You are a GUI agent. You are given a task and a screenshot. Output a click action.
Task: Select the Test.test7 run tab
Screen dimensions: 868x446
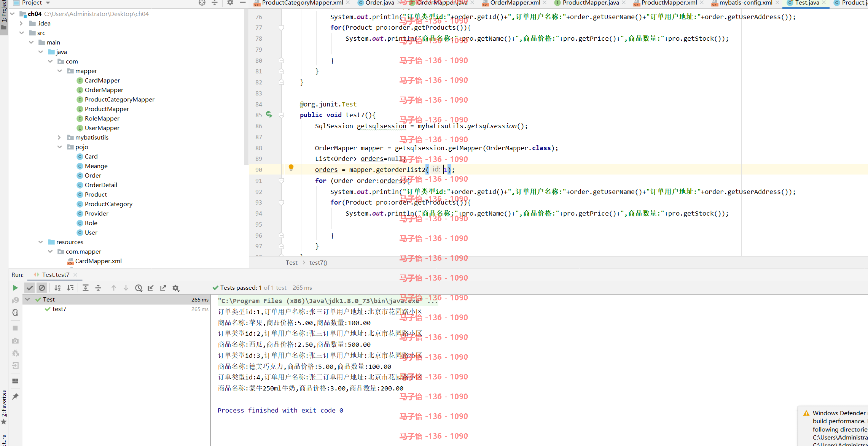coord(56,275)
